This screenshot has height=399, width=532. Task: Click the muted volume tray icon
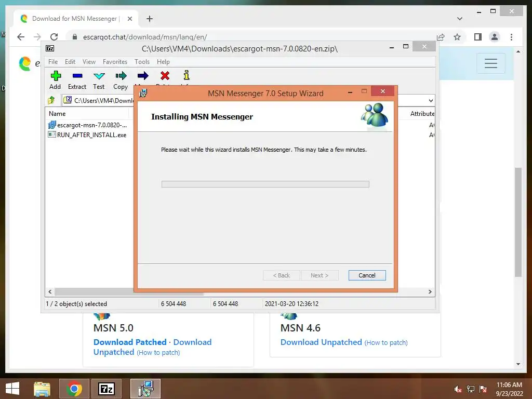(x=458, y=389)
